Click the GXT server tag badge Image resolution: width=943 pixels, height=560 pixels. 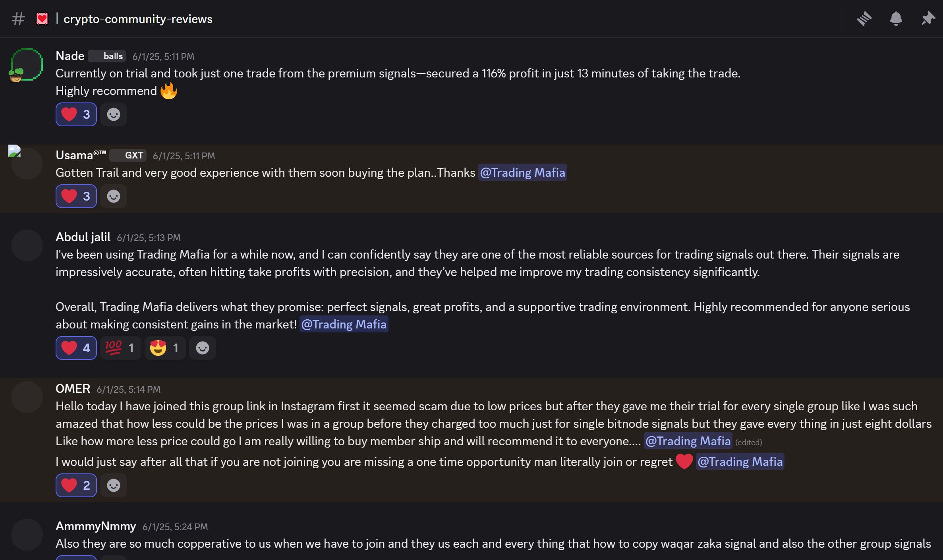tap(128, 155)
